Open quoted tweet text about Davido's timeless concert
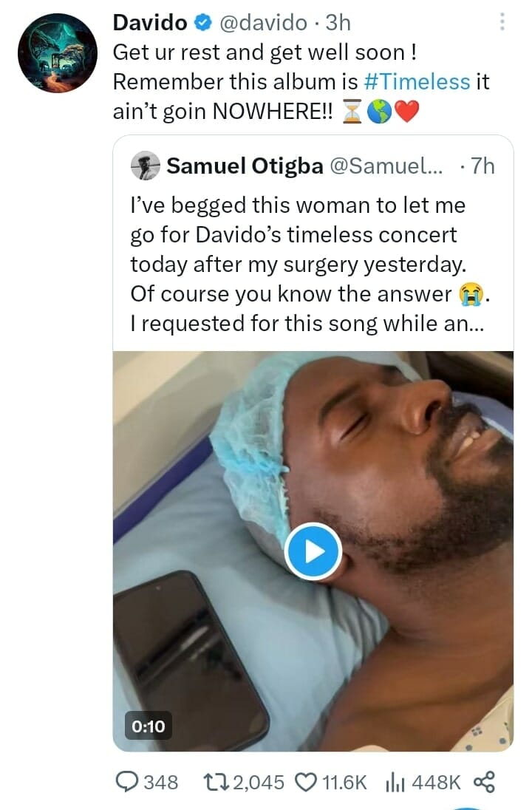This screenshot has height=810, width=532. pyautogui.click(x=303, y=264)
